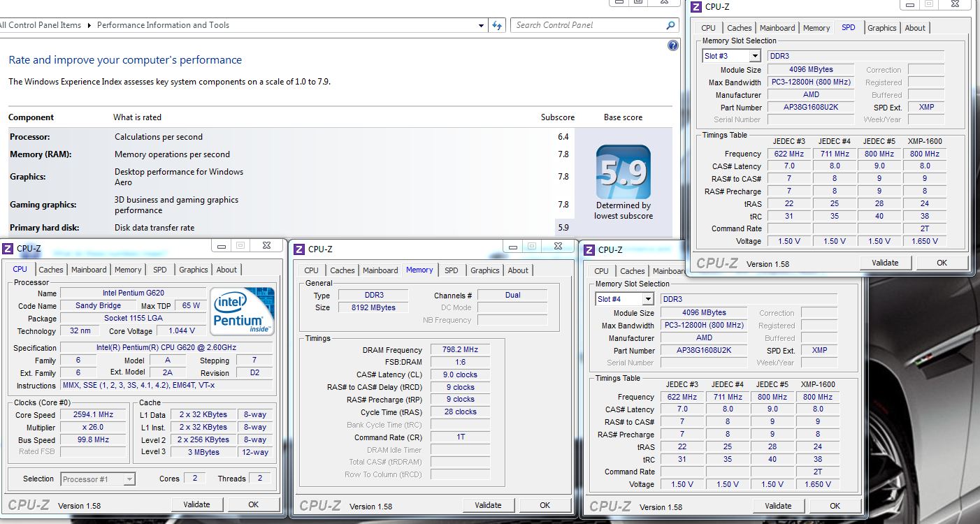Click OK in the CPU-Z Processor window
Image resolution: width=980 pixels, height=524 pixels.
coord(254,504)
